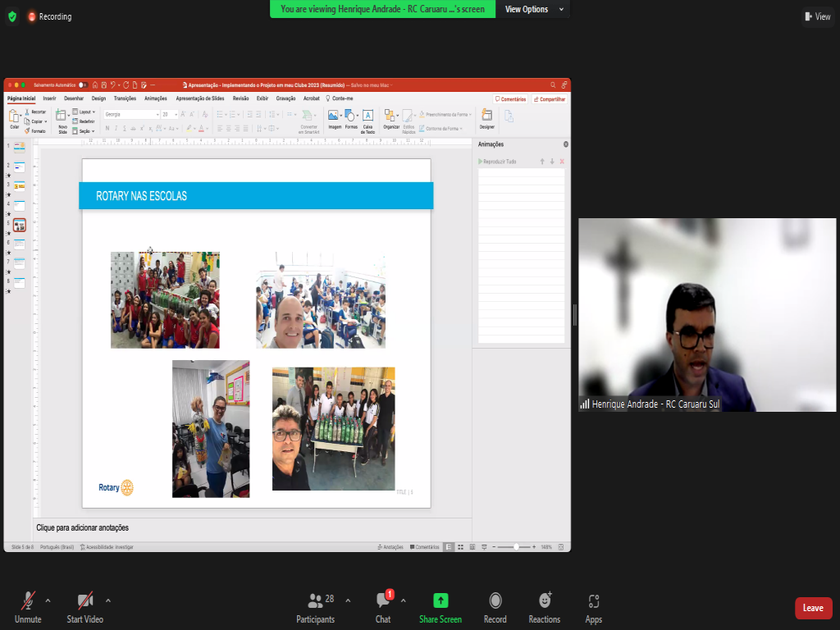Turn on the camera with Start Video
Screen dimensions: 840x630
pyautogui.click(x=85, y=601)
